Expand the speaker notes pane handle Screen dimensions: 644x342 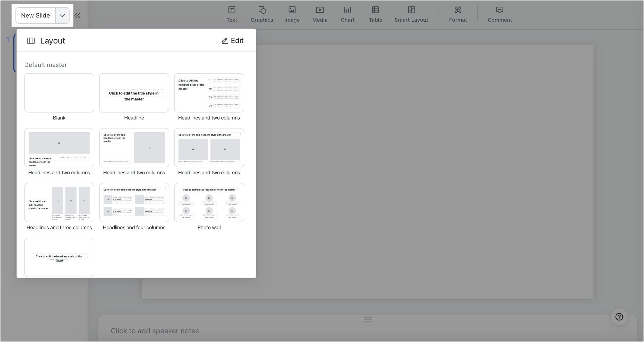(368, 320)
